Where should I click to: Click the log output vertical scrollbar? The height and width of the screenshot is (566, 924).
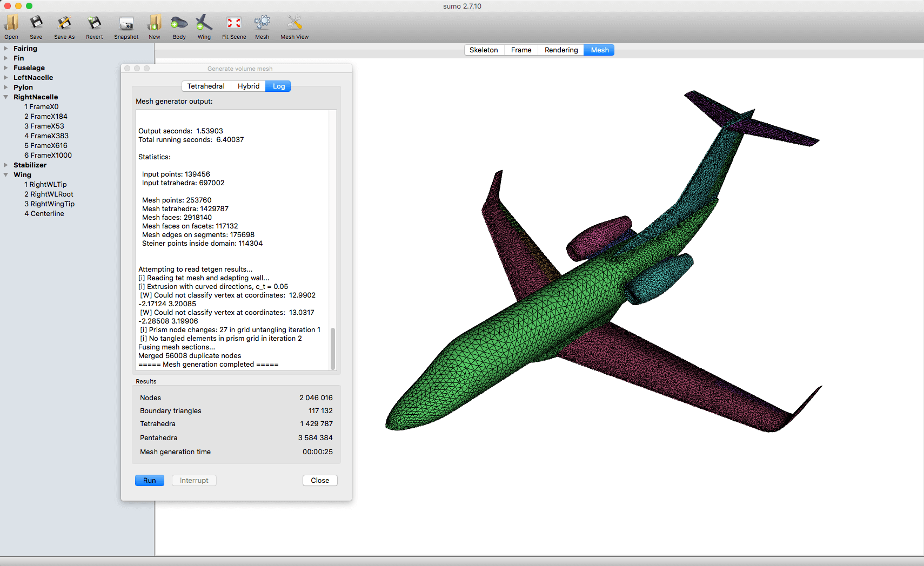pos(333,348)
